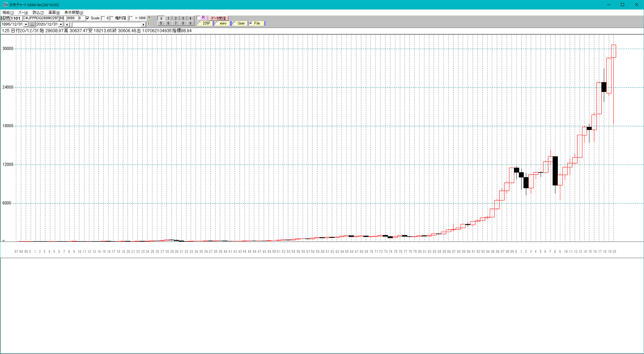Toggle the R checkbox
The height and width of the screenshot is (354, 644).
(199, 18)
